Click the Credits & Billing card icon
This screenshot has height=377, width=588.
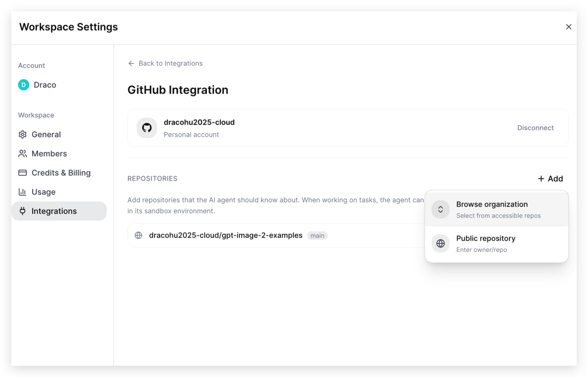pos(22,173)
